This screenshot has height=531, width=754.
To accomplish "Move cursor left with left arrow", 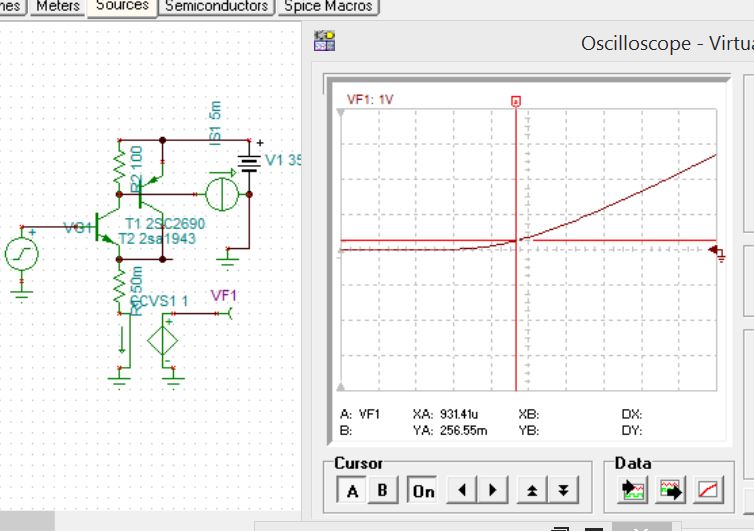I will coord(462,490).
